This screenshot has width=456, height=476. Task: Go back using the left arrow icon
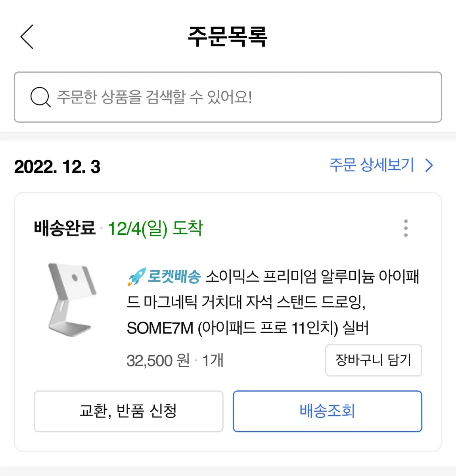point(27,36)
